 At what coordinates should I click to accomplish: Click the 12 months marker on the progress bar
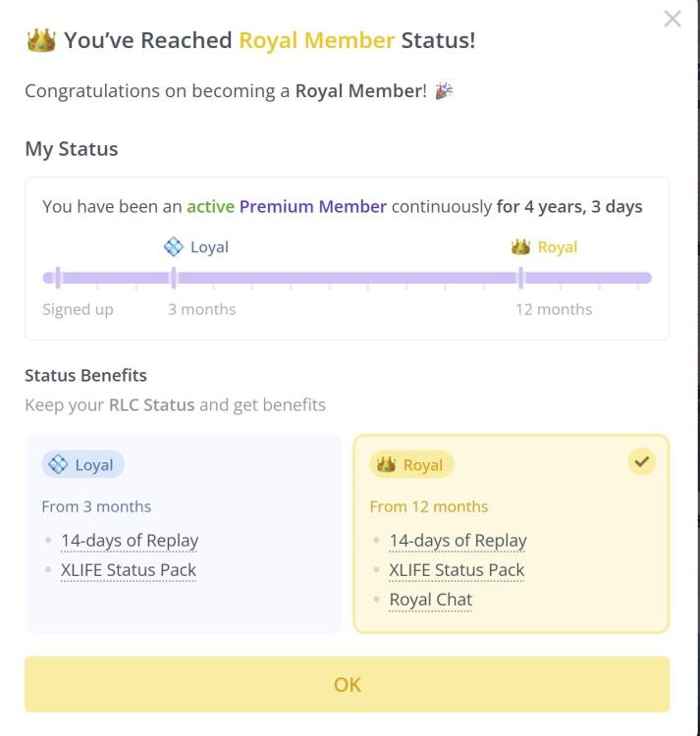tap(521, 278)
